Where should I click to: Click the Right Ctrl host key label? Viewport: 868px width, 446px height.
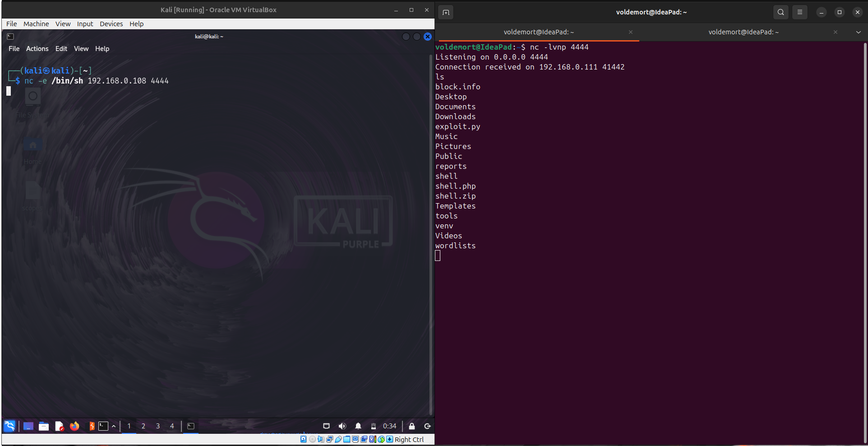pos(409,440)
